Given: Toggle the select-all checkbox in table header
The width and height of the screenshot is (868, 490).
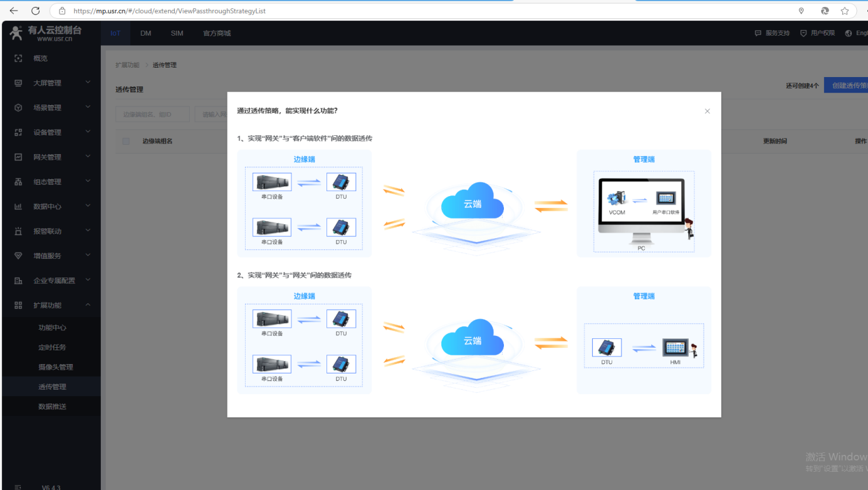Looking at the screenshot, I should (x=126, y=142).
